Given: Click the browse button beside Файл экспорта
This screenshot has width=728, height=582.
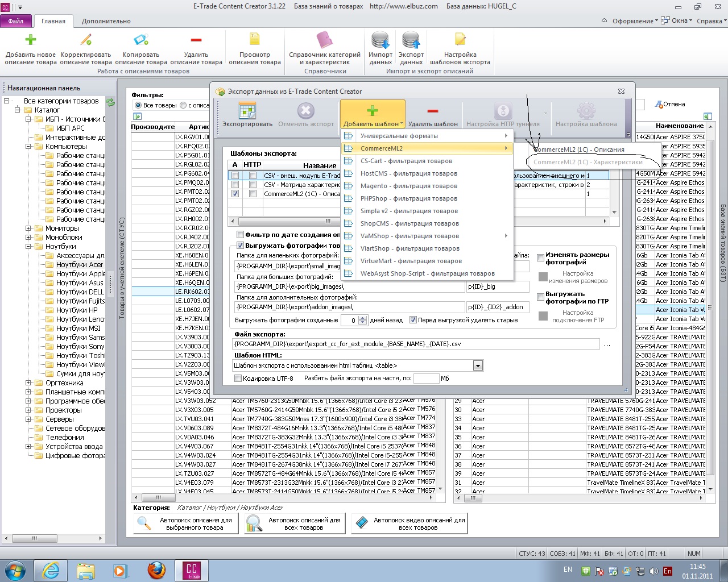Looking at the screenshot, I should [607, 344].
